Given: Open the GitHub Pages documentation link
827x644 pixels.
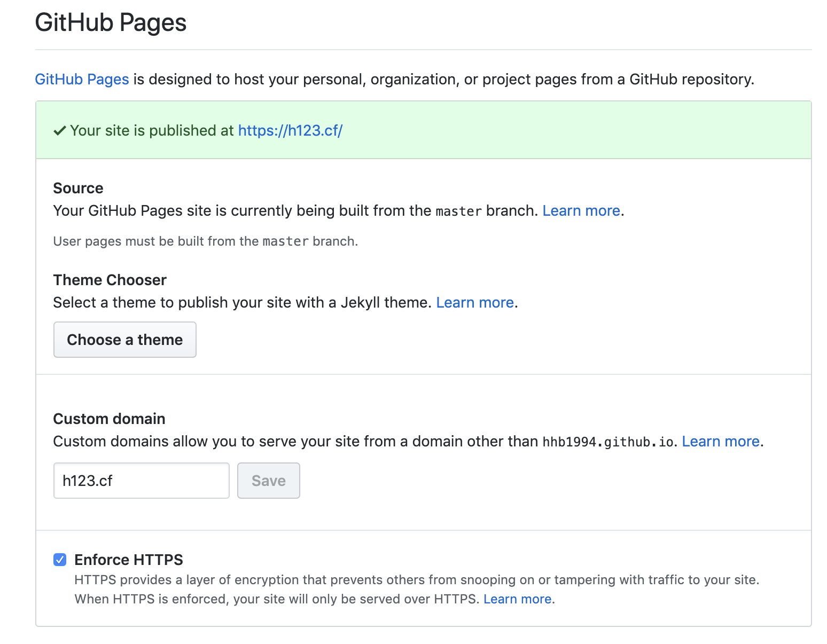Looking at the screenshot, I should (82, 80).
